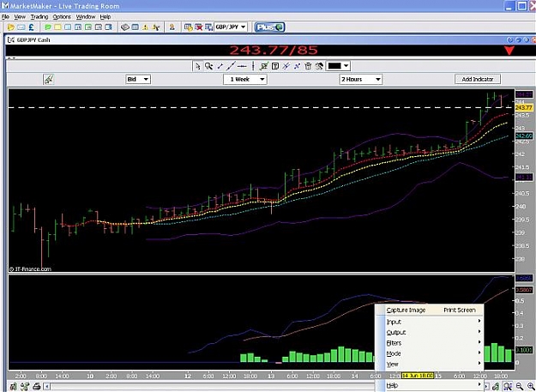Click the chart horizontal scrollbar track
536x392 pixels.
click(214, 387)
